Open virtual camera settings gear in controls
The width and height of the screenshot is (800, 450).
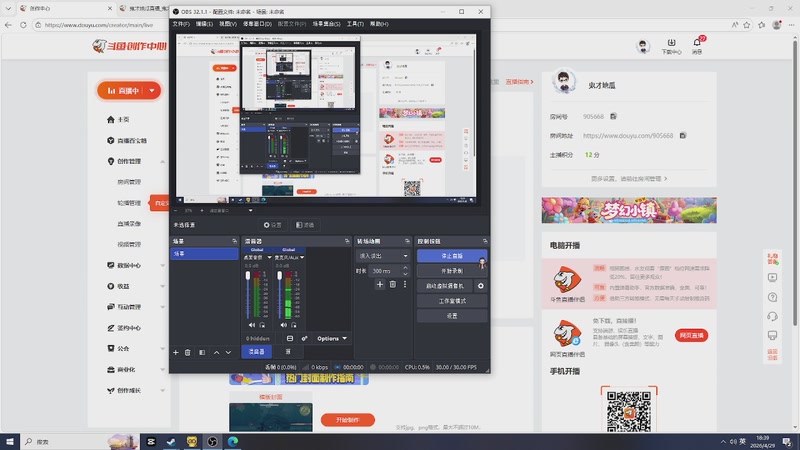pos(481,286)
